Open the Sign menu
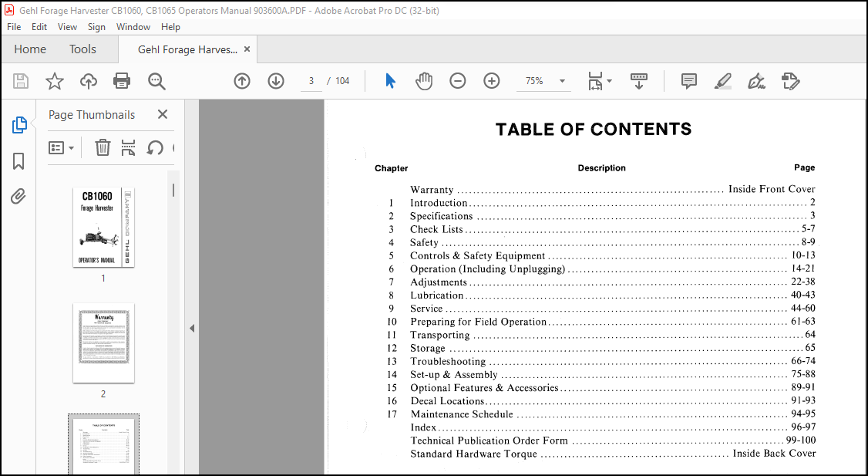Image resolution: width=868 pixels, height=476 pixels. coord(96,26)
